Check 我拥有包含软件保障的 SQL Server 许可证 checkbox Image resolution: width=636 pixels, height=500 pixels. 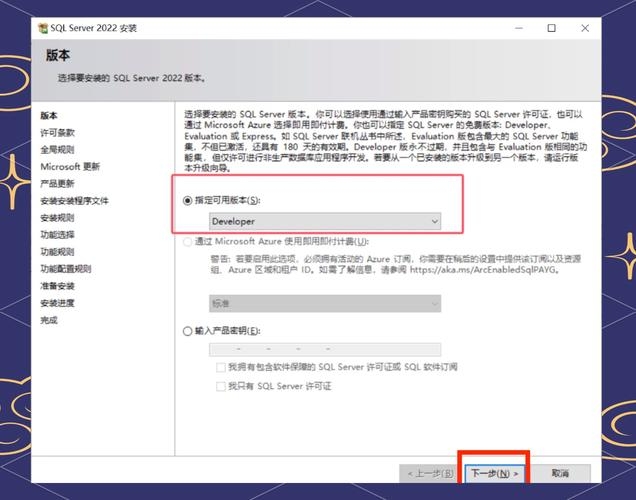221,367
